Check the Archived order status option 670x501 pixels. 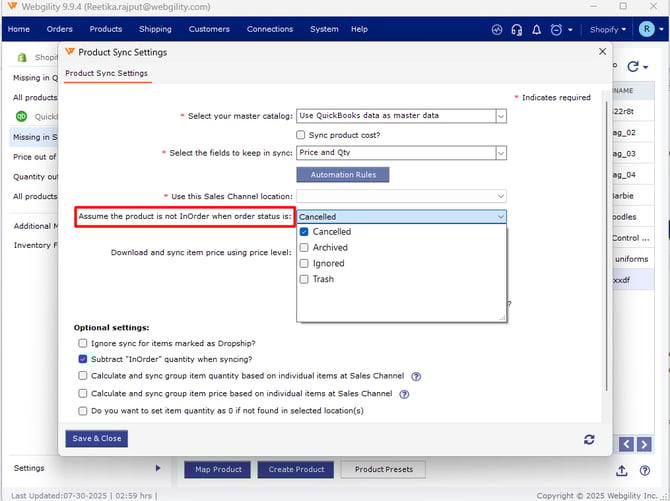pyautogui.click(x=304, y=248)
